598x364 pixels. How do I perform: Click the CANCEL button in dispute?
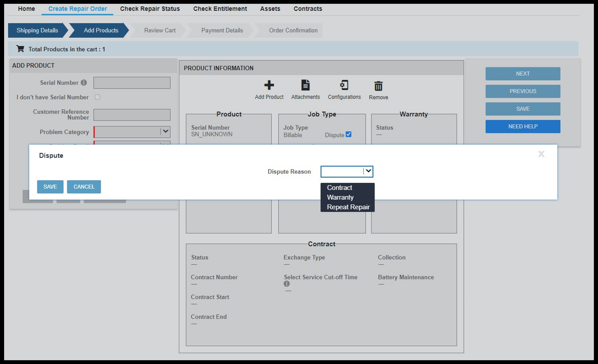[x=83, y=186]
